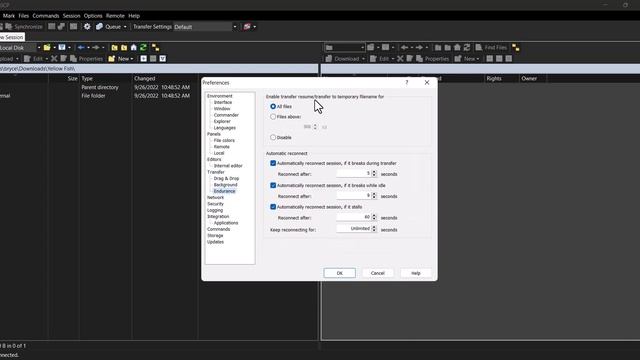The height and width of the screenshot is (360, 640).
Task: Click the remote Find Files icon
Action: [x=479, y=48]
